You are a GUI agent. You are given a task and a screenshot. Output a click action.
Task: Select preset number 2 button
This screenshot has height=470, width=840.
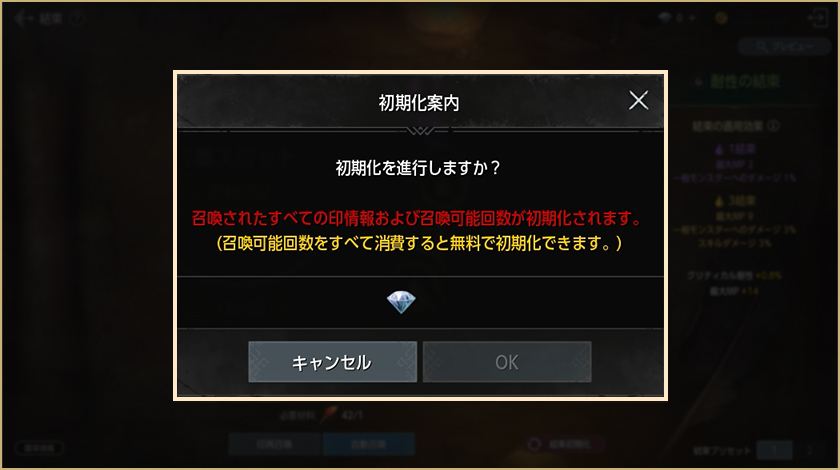coord(809,450)
